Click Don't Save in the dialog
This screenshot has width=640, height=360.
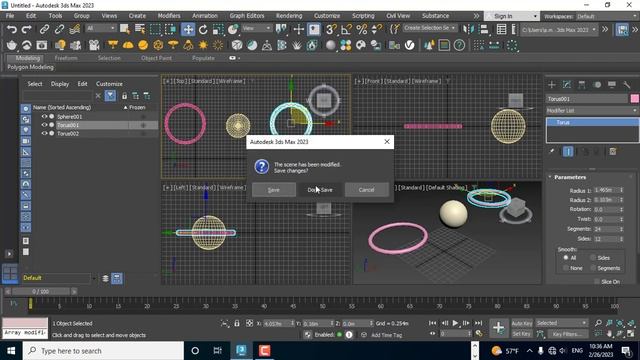(x=320, y=190)
